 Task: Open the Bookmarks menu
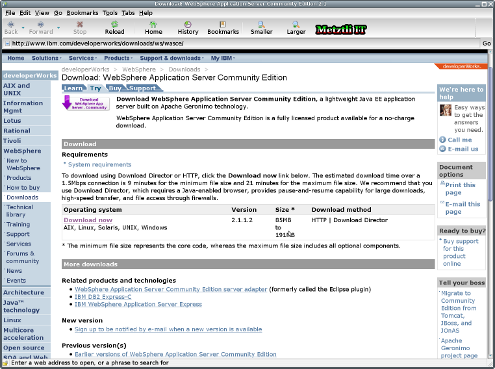tap(82, 13)
